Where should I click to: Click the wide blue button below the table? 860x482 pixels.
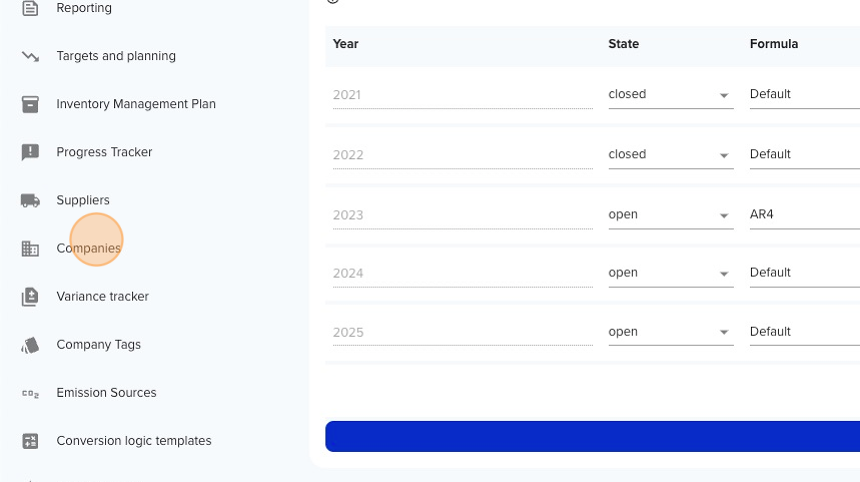tap(592, 436)
